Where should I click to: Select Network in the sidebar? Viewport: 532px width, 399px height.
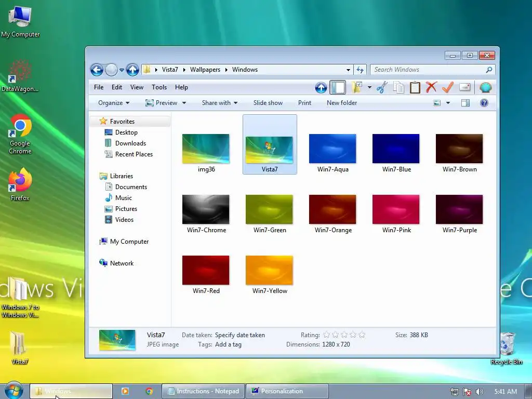point(122,263)
